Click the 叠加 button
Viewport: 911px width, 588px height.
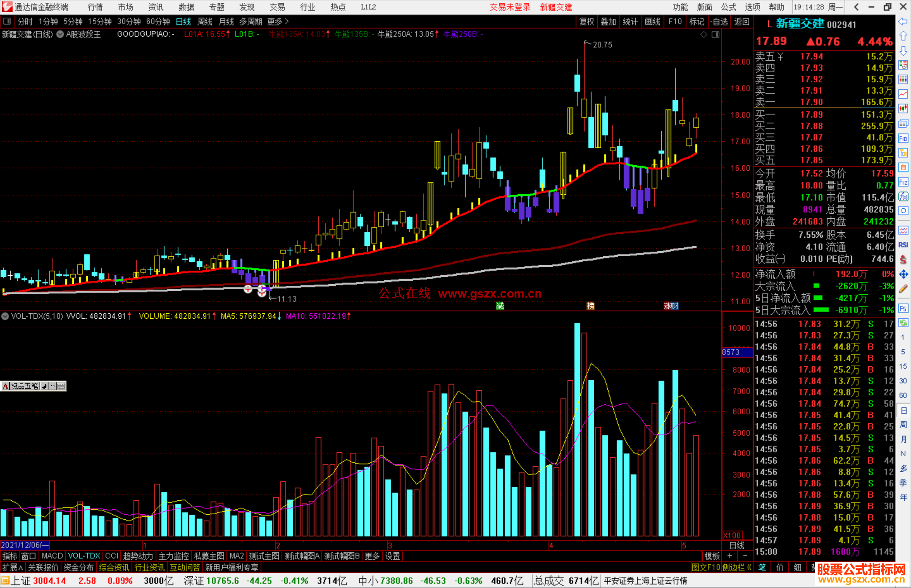[609, 21]
